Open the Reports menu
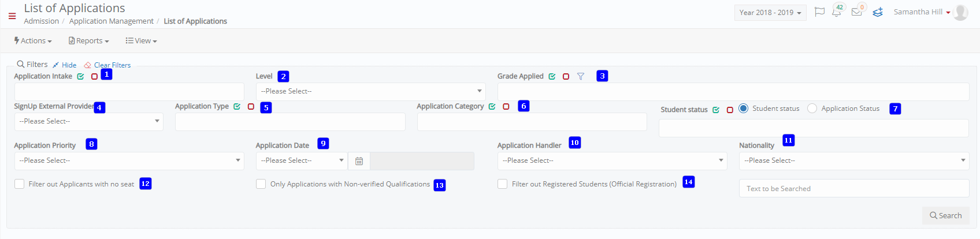 tap(89, 41)
